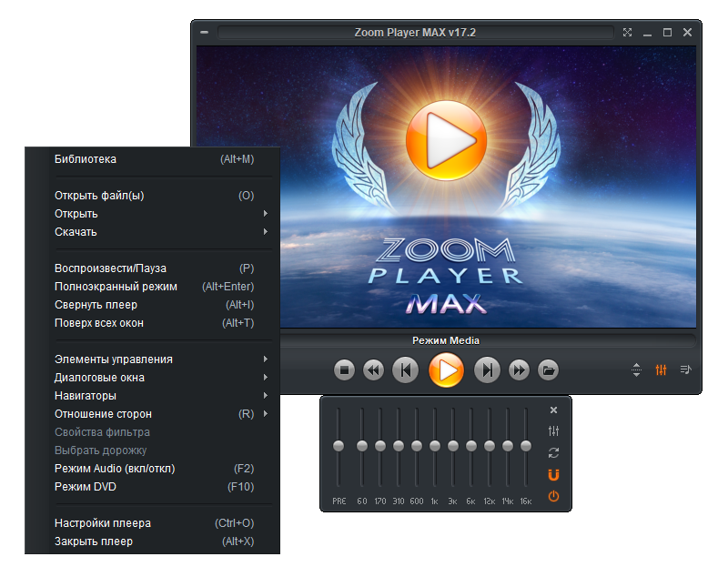This screenshot has height=577, width=728.
Task: Toggle the magnet snap icon in equalizer
Action: (553, 474)
